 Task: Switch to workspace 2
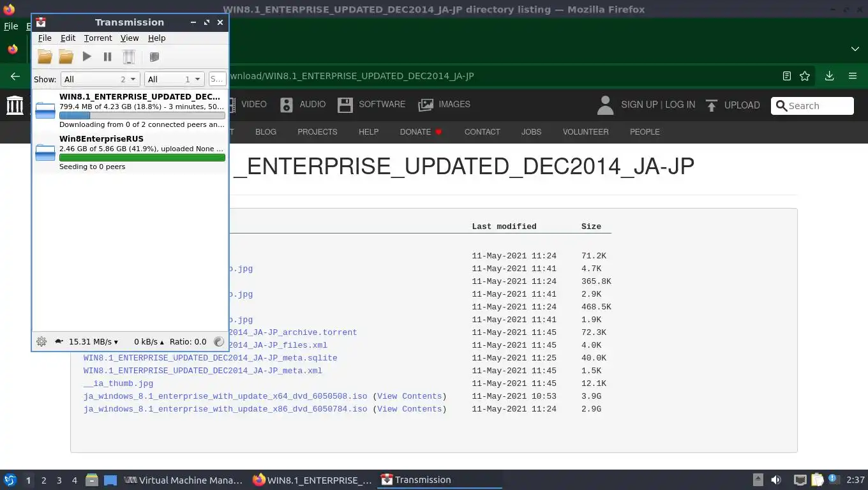click(43, 480)
